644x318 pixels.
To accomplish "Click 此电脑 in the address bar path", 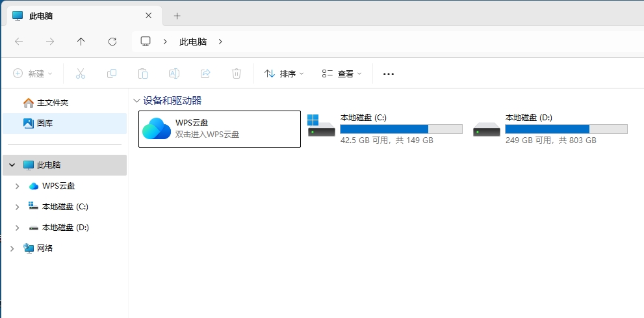I will click(x=193, y=42).
